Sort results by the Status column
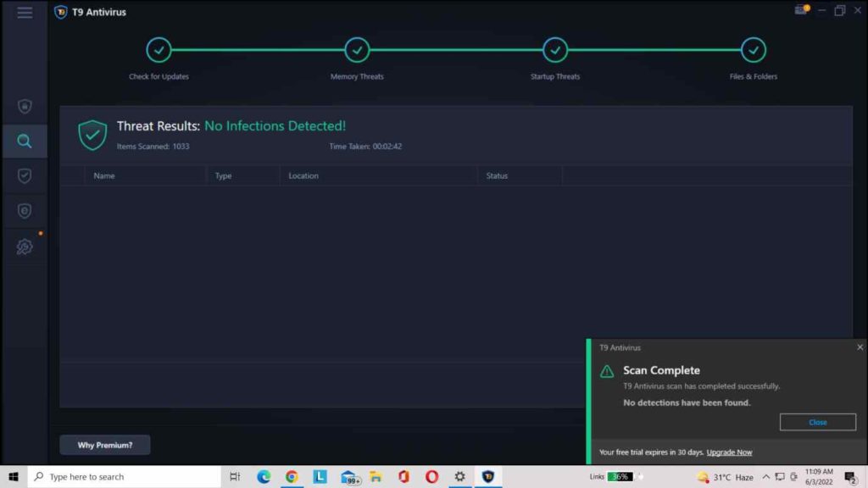The height and width of the screenshot is (488, 868). click(x=497, y=176)
